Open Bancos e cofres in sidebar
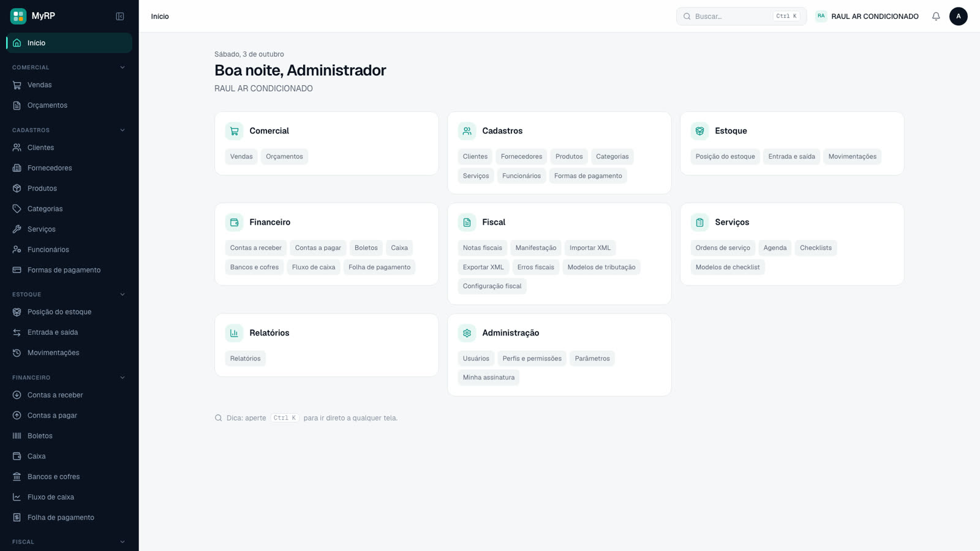Image resolution: width=980 pixels, height=551 pixels. (69, 477)
